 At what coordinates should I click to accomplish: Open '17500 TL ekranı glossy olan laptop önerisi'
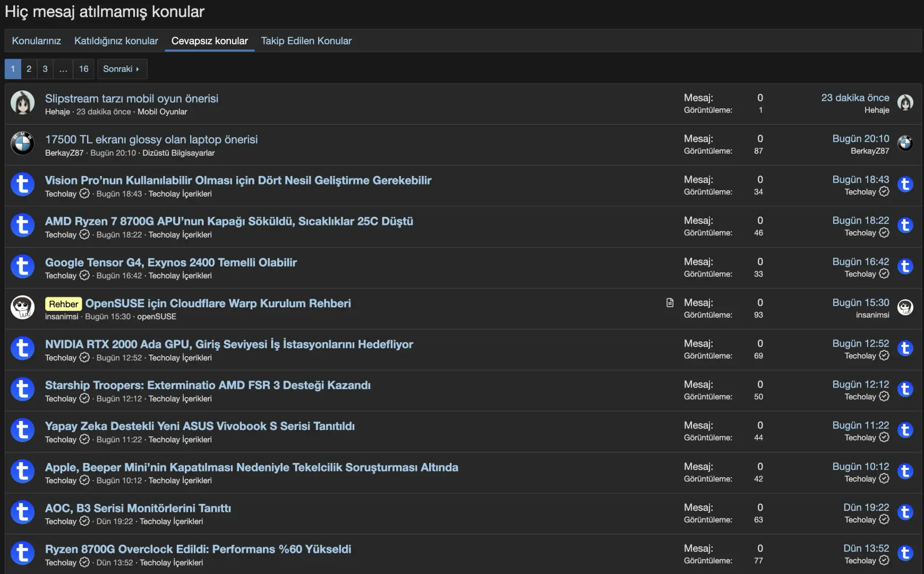151,139
